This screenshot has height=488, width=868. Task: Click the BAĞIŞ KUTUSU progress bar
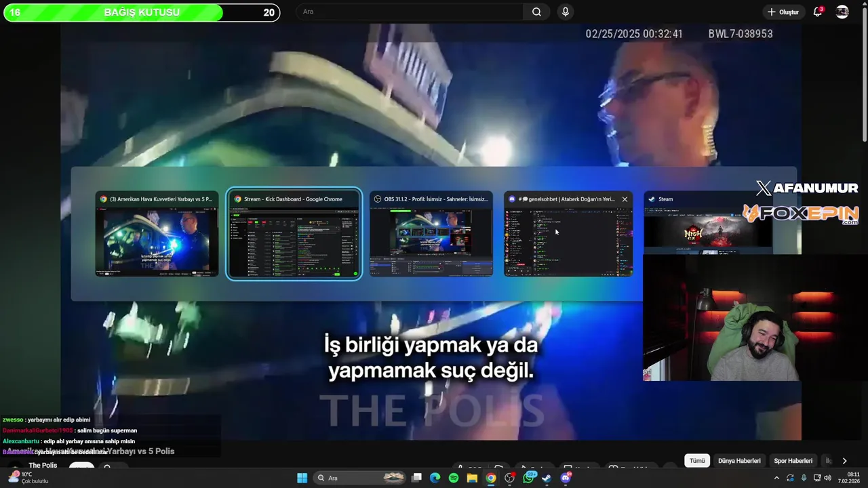click(142, 12)
